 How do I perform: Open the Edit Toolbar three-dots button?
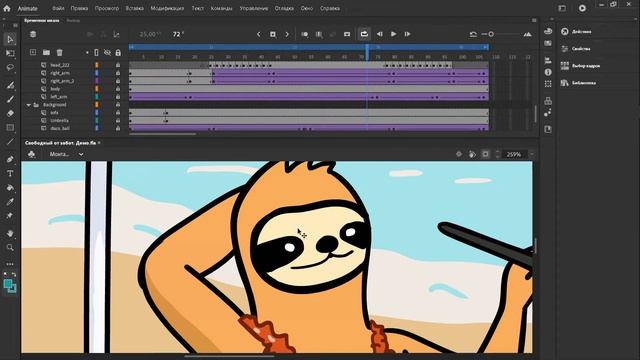(x=10, y=264)
